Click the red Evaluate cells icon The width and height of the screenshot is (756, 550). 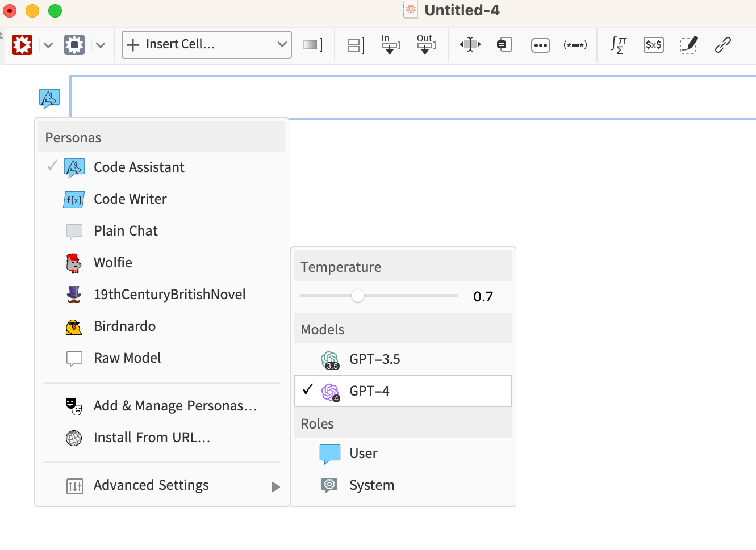[22, 45]
